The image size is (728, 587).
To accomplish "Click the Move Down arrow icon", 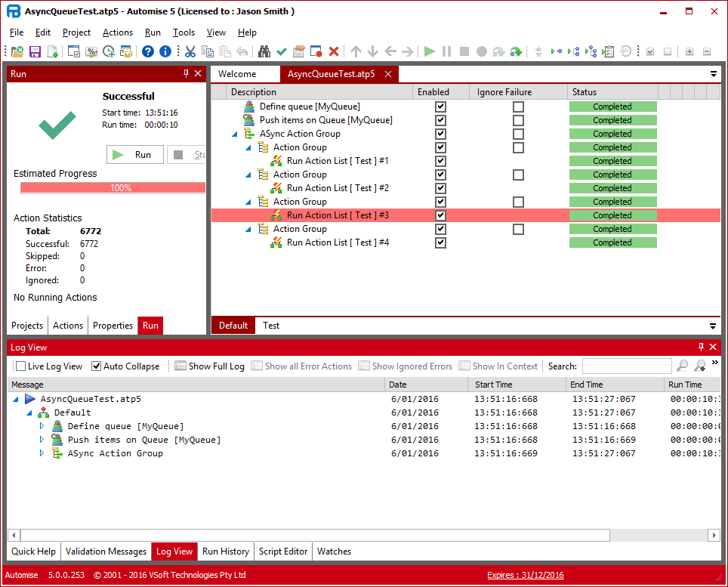I will [x=373, y=51].
